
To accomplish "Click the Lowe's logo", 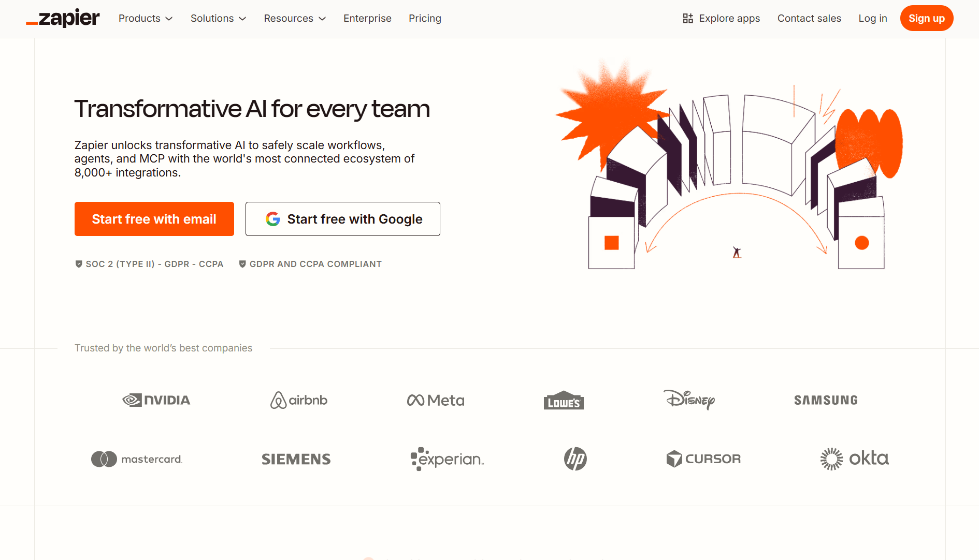I will [564, 400].
